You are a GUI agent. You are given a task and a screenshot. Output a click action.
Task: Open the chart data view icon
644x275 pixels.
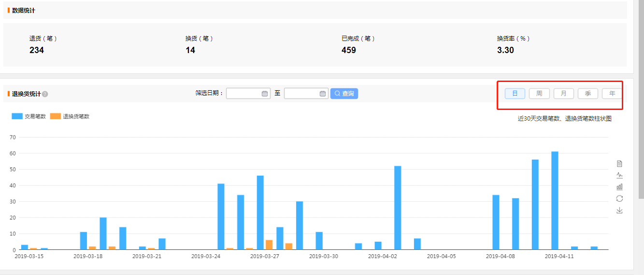(619, 164)
